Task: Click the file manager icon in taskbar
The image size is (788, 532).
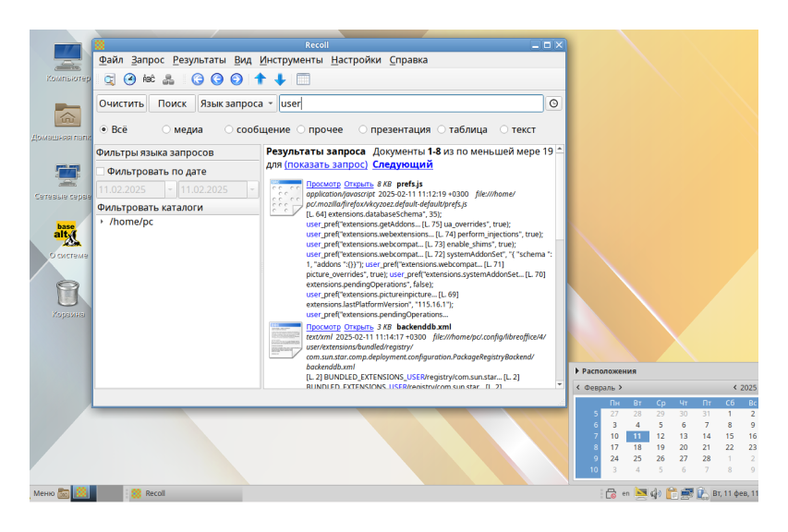Action: pos(64,493)
